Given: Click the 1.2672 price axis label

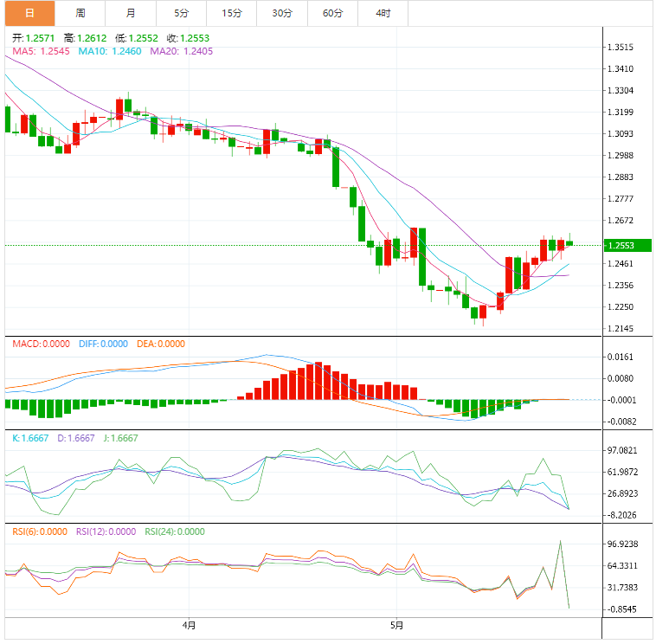Looking at the screenshot, I should pos(621,220).
